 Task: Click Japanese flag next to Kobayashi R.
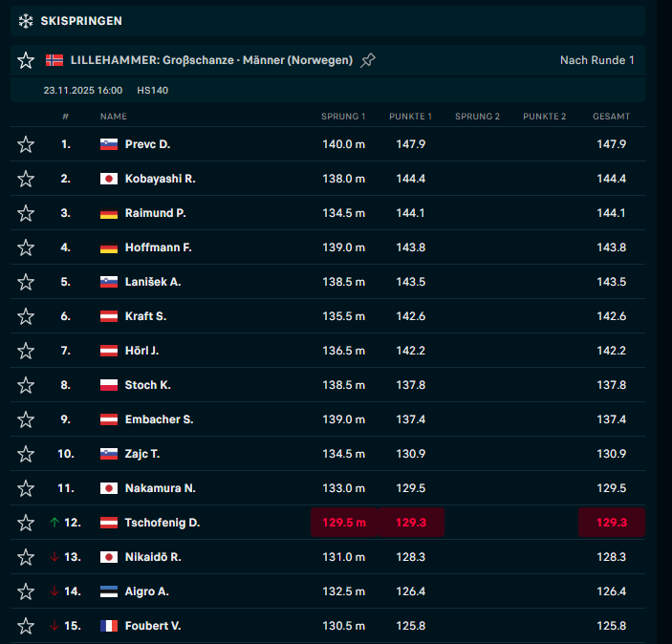pyautogui.click(x=109, y=179)
